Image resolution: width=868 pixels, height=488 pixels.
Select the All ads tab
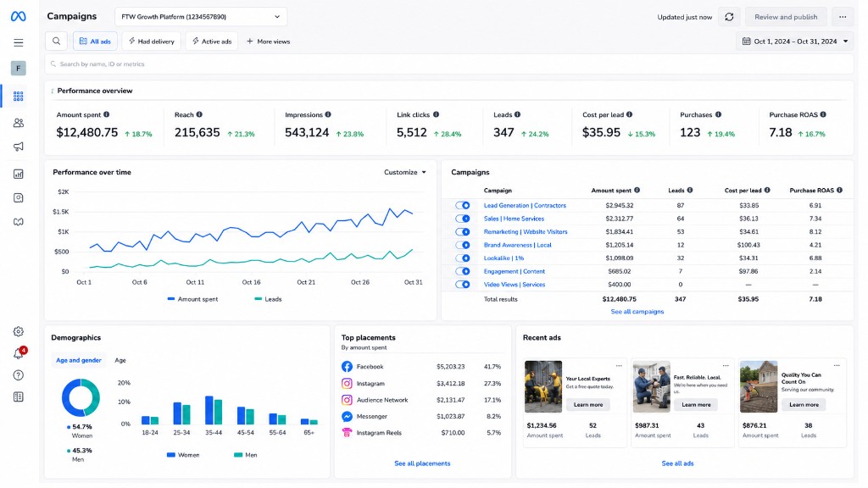95,42
